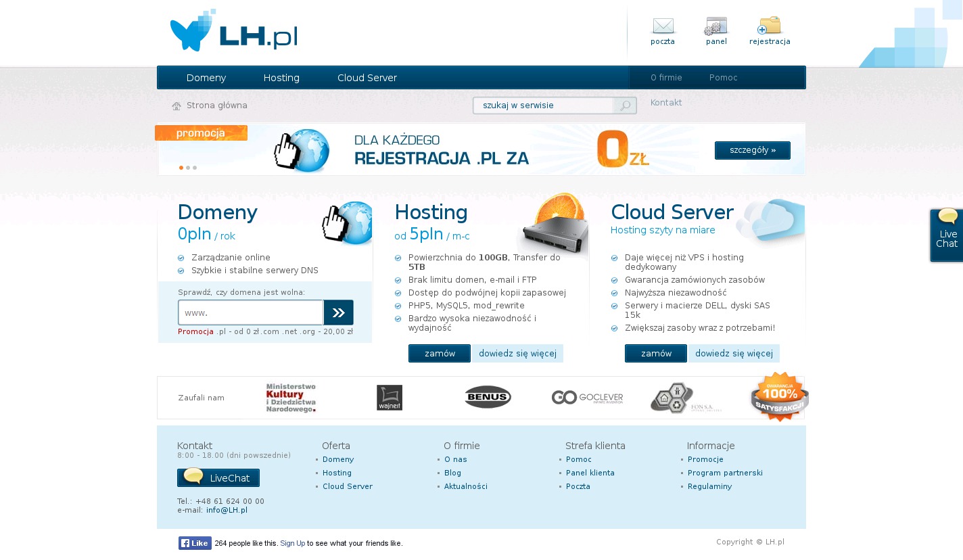Click the Facebook Like button
Screen dimensions: 963x560
click(195, 543)
